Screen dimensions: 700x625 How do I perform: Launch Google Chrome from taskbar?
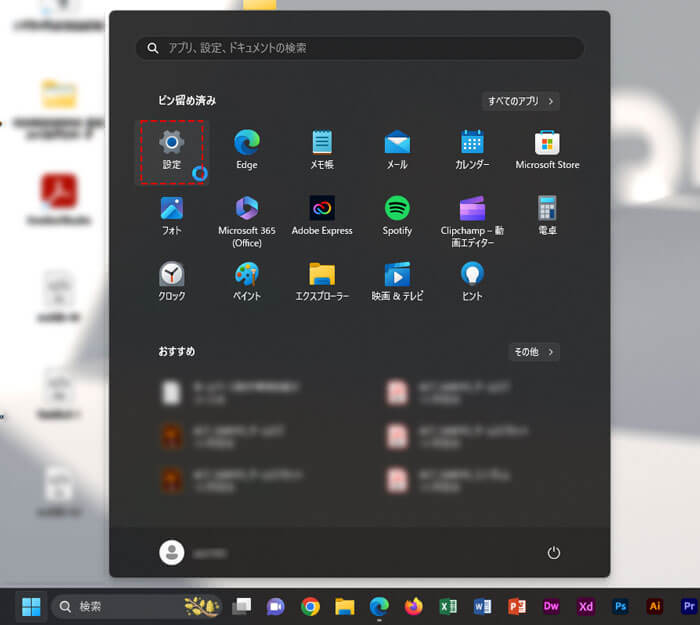pyautogui.click(x=310, y=607)
